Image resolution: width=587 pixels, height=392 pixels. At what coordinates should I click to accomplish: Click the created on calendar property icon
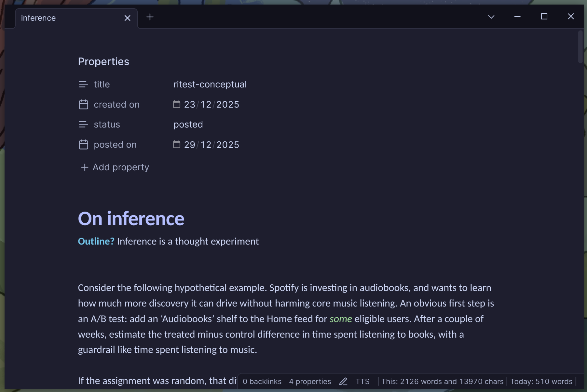coord(83,105)
